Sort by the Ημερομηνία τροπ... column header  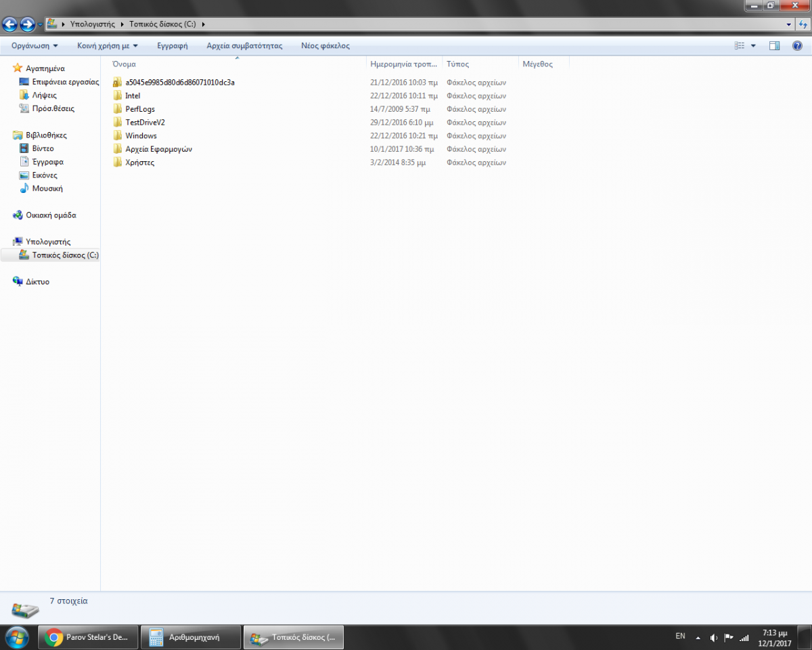pyautogui.click(x=404, y=64)
